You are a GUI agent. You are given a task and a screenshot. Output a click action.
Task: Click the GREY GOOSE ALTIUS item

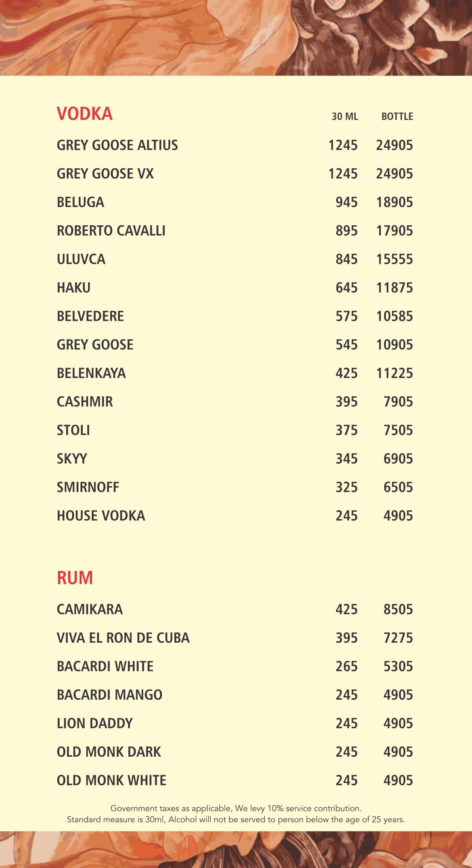tap(117, 145)
